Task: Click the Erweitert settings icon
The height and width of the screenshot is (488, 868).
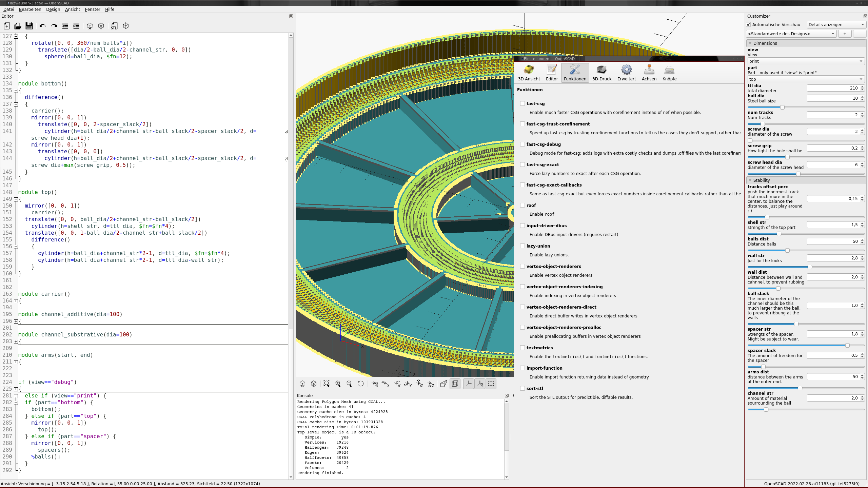Action: pos(627,72)
